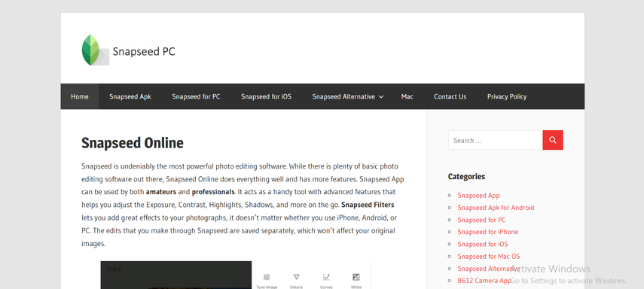
Task: Select Details triangle icon in embedded screenshot
Action: click(x=296, y=277)
